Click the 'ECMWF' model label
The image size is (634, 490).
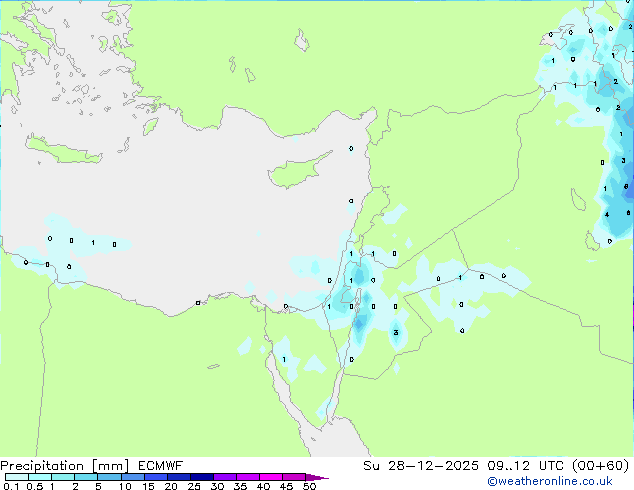tap(160, 466)
